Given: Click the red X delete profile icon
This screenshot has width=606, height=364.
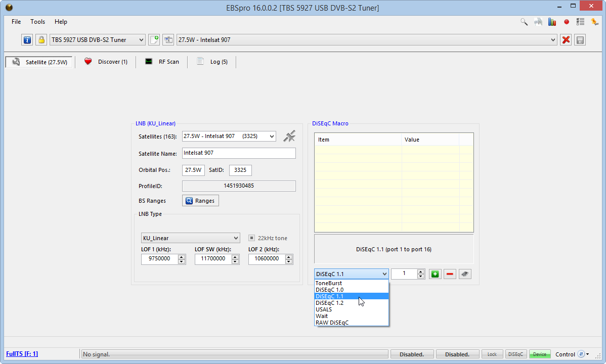Looking at the screenshot, I should (x=566, y=40).
